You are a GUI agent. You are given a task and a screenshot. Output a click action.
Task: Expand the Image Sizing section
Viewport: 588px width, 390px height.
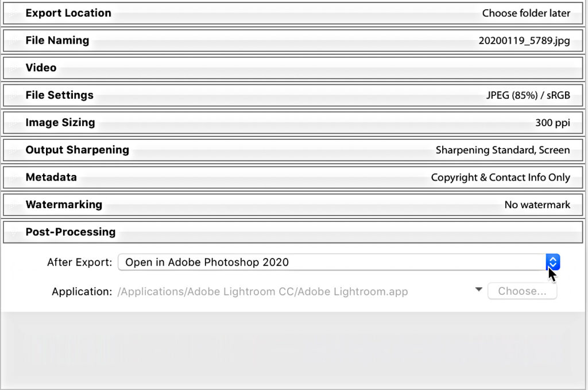tap(293, 123)
